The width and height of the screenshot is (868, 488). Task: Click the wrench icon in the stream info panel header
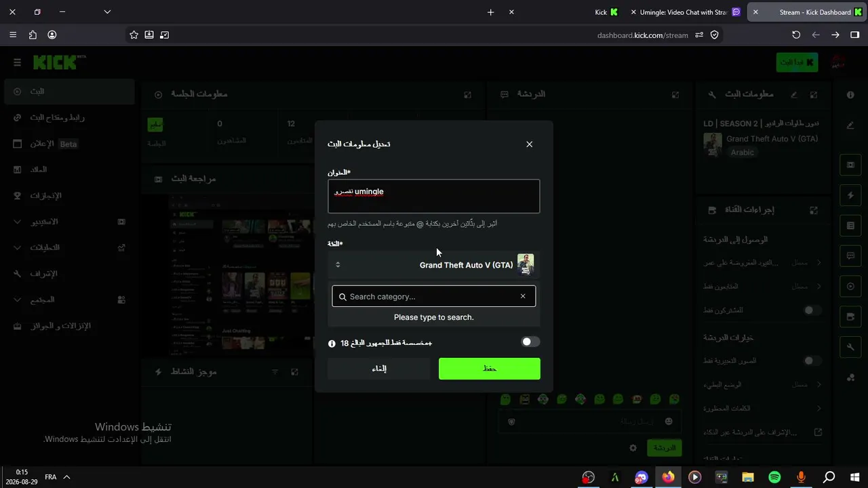712,95
